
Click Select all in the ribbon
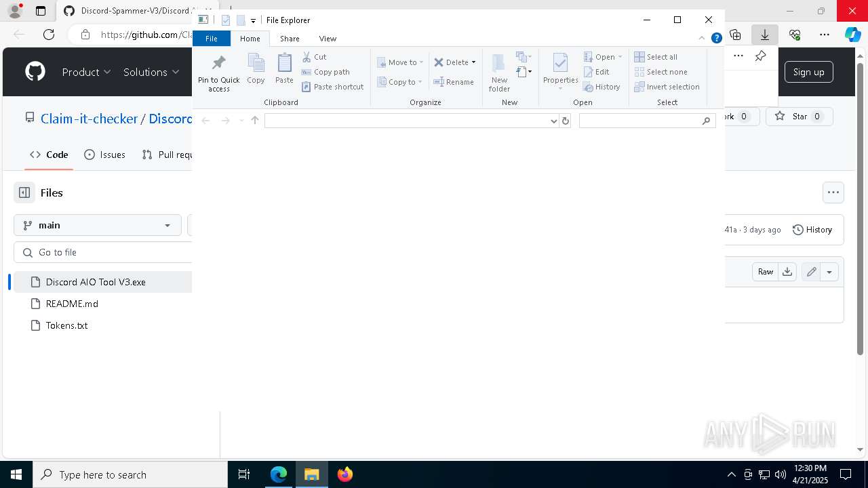656,57
